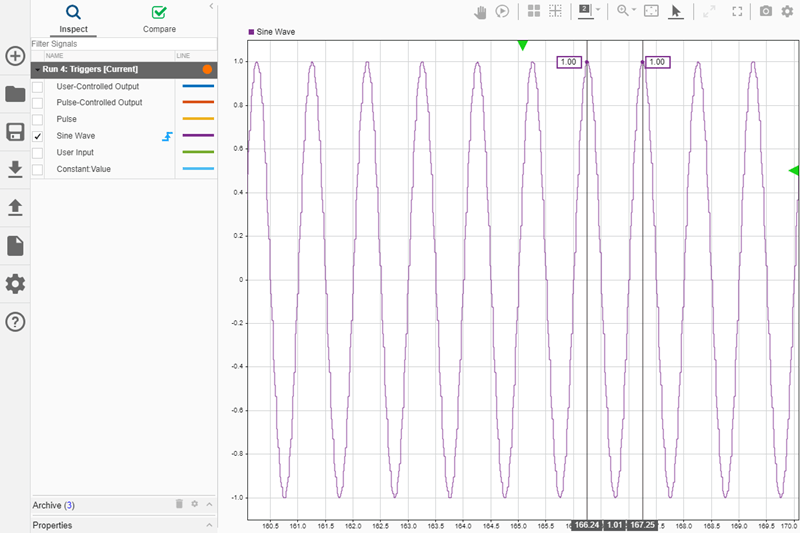Click the orange run status indicator
This screenshot has height=533, width=800.
click(x=207, y=69)
